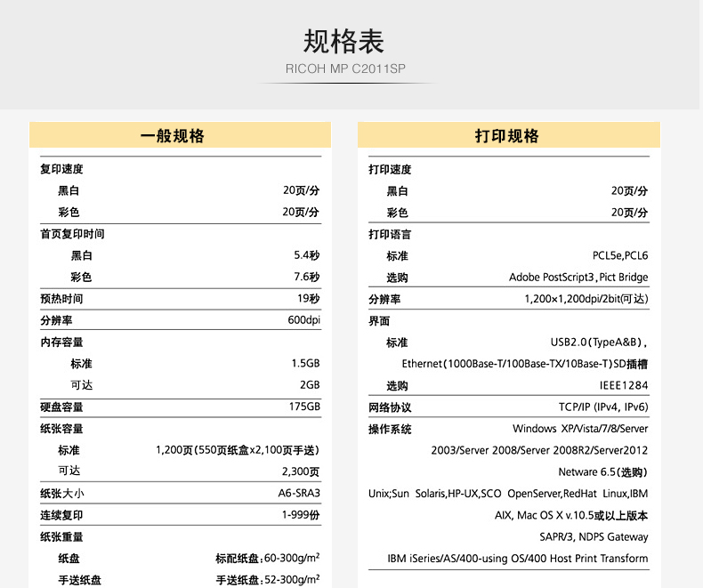This screenshot has height=588, width=703.
Task: Select the 操作系统 label
Action: point(390,430)
